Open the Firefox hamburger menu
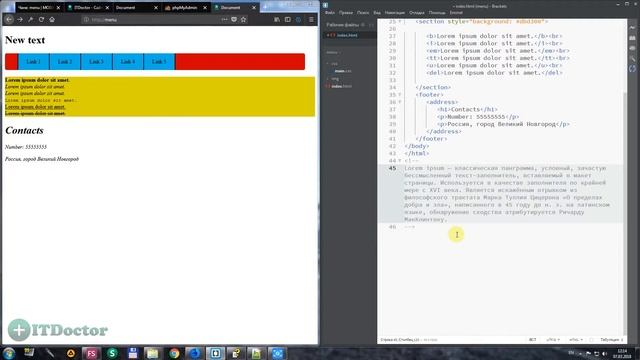This screenshot has width=640, height=360. pyautogui.click(x=311, y=19)
